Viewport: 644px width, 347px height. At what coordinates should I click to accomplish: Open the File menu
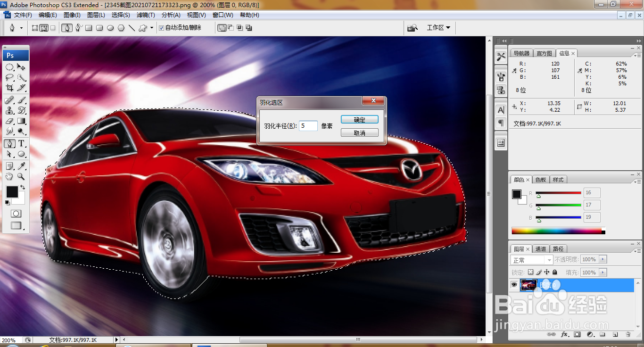(x=23, y=15)
